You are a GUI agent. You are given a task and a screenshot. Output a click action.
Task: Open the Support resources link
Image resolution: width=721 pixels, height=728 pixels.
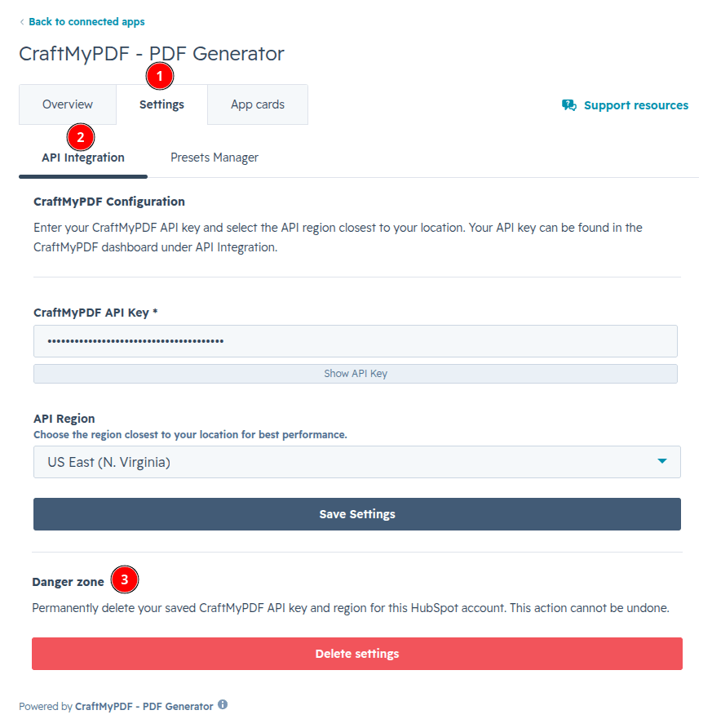[635, 105]
